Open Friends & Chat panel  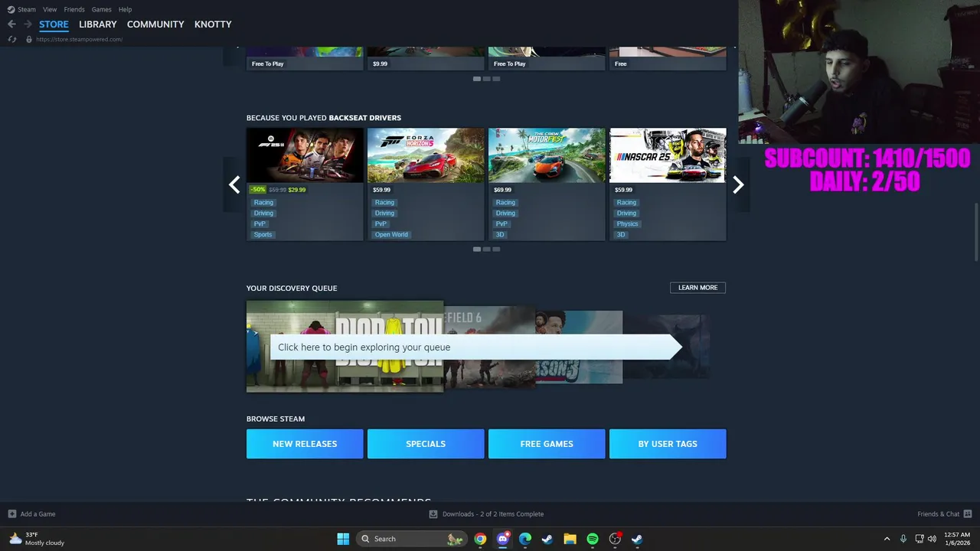944,514
